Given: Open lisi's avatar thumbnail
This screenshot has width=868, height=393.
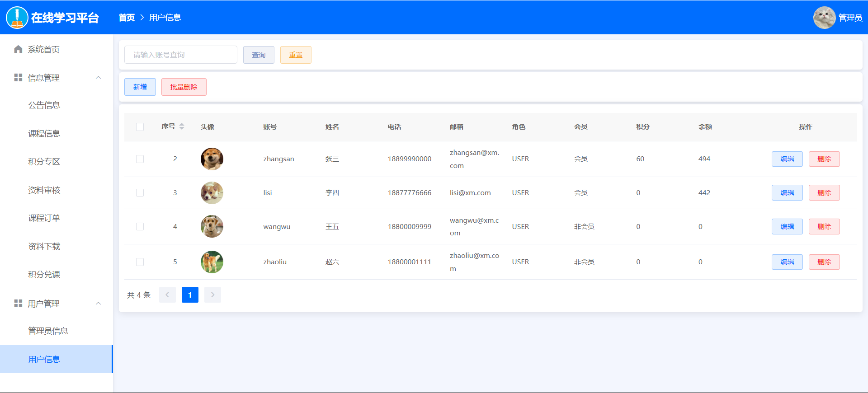Looking at the screenshot, I should coord(212,193).
